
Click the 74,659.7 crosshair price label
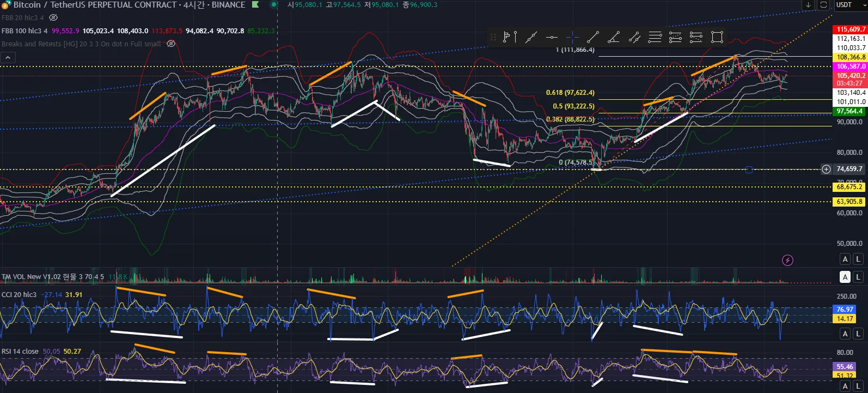[x=849, y=169]
